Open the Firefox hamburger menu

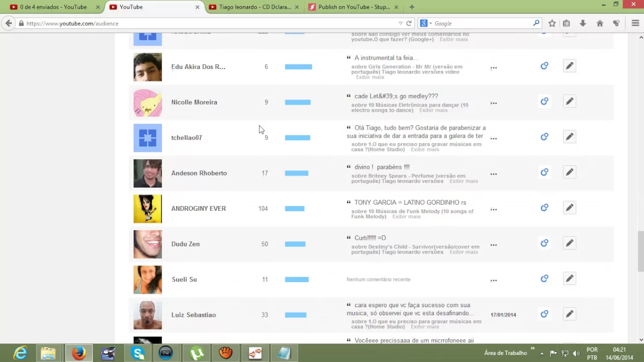pyautogui.click(x=635, y=23)
